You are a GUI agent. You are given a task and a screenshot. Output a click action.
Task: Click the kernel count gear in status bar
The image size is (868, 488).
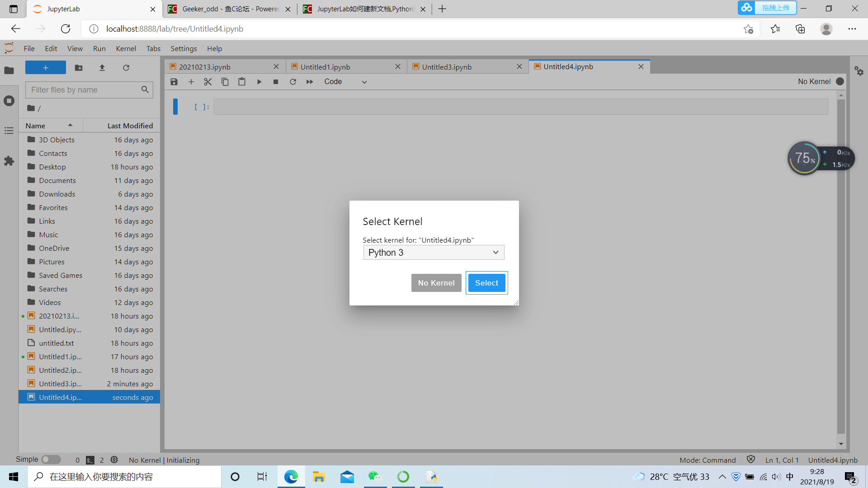pyautogui.click(x=114, y=460)
